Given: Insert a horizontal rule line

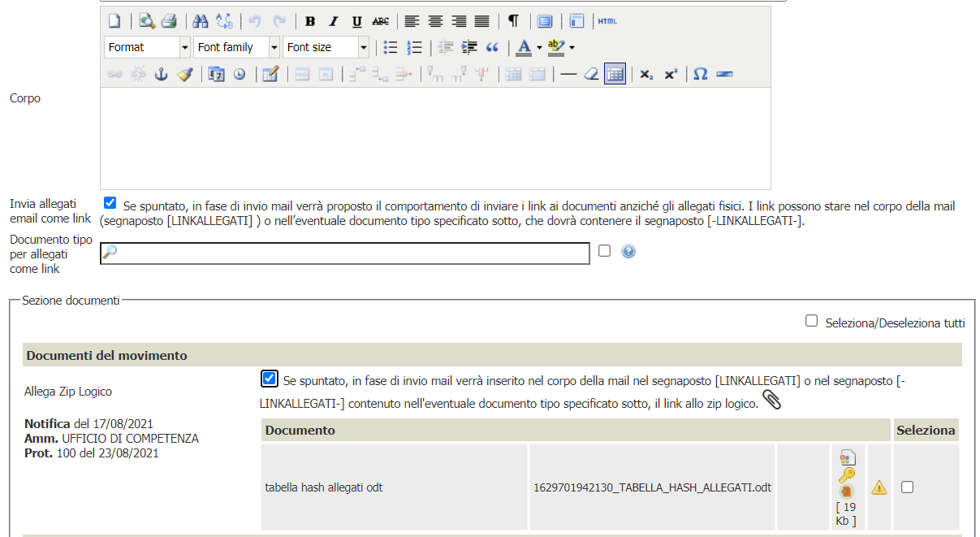Looking at the screenshot, I should coord(568,74).
